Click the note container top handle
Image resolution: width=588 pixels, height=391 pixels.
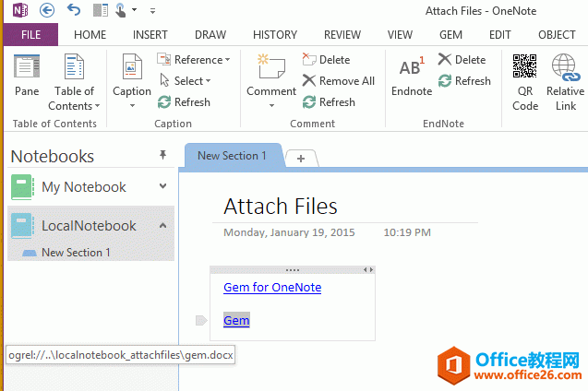293,270
